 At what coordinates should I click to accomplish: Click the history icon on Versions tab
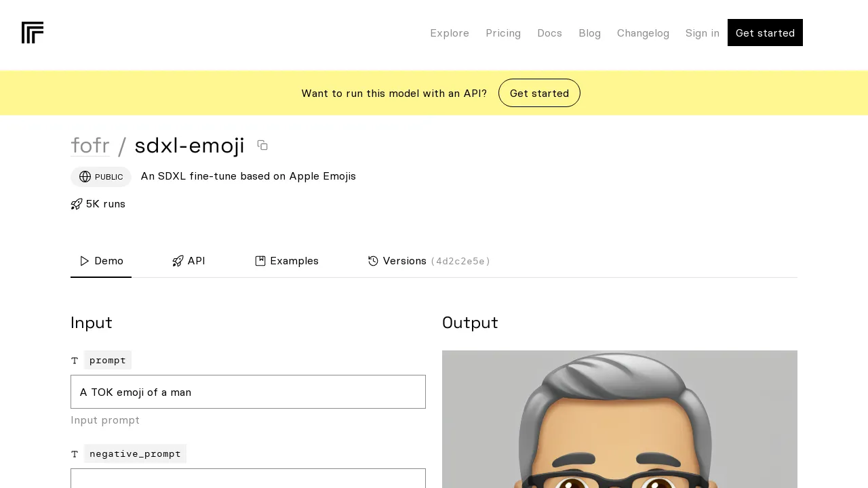click(x=373, y=261)
